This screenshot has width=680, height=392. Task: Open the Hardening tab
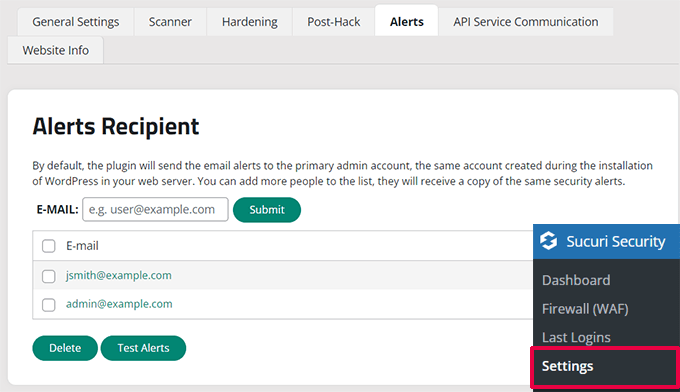[x=249, y=22]
